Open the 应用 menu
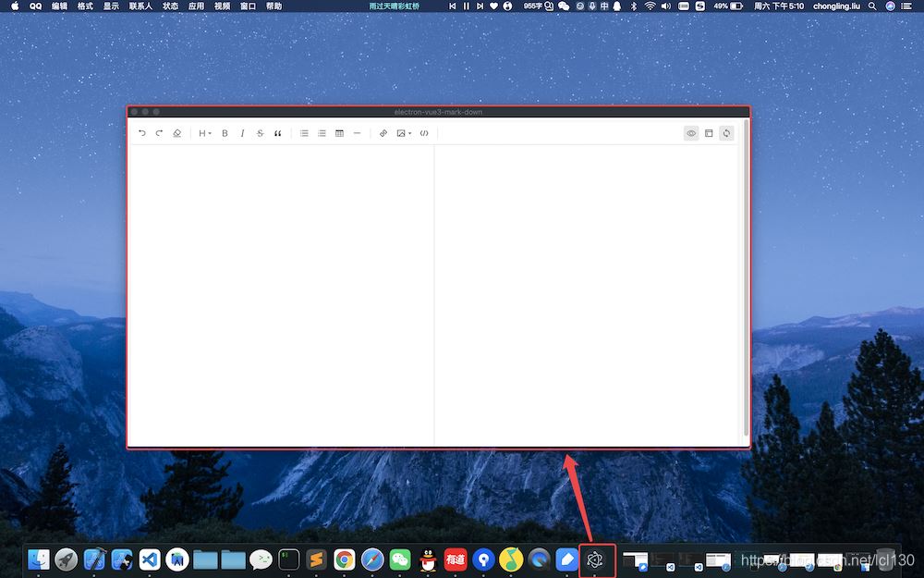This screenshot has width=924, height=578. (x=196, y=6)
